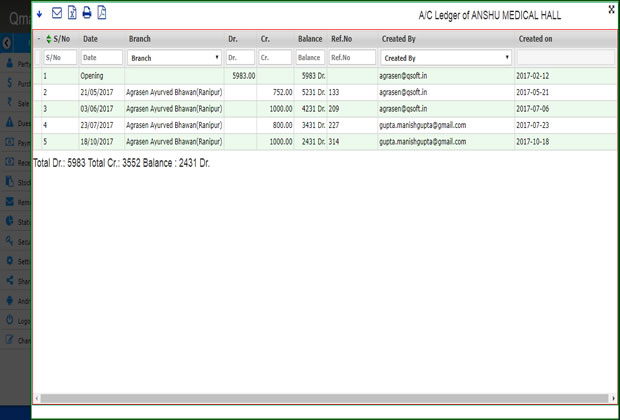Screen dimensions: 620x420
Task: Select the 23/07/2017 date cell
Action: click(x=102, y=125)
